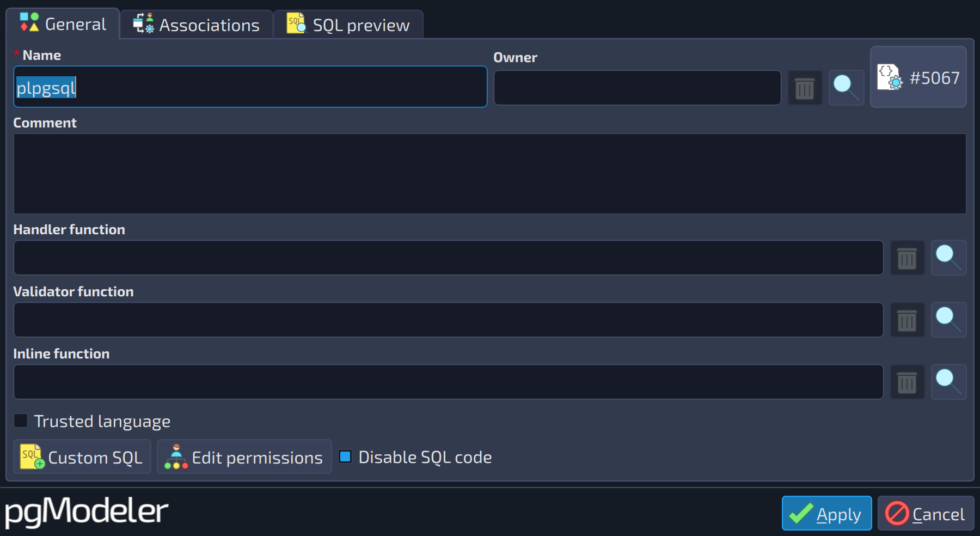Browse for a Validator function

click(948, 320)
